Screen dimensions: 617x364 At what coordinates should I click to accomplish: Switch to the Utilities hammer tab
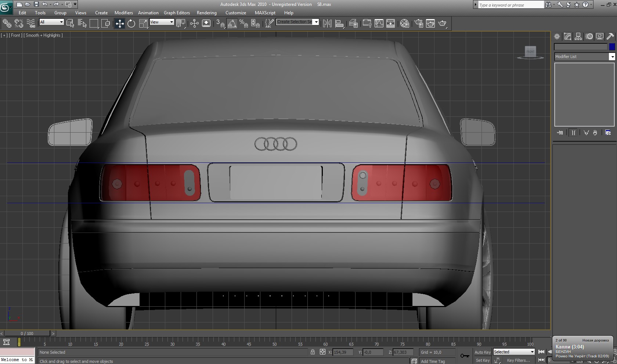pos(610,36)
